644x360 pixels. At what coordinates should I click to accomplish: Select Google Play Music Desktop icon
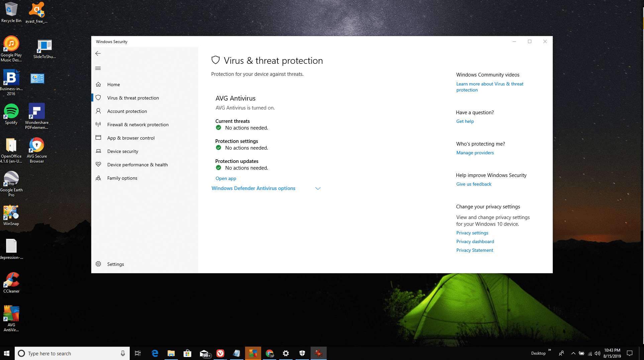pyautogui.click(x=11, y=49)
